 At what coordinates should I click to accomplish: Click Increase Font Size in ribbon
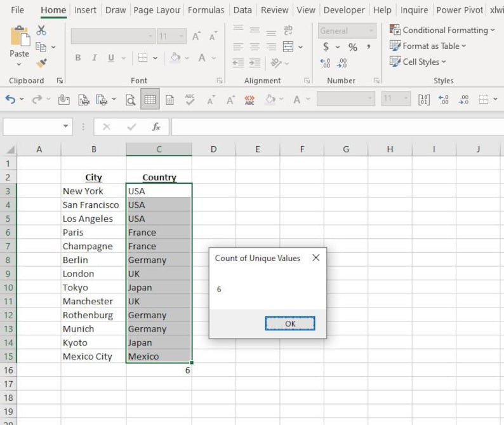point(196,36)
